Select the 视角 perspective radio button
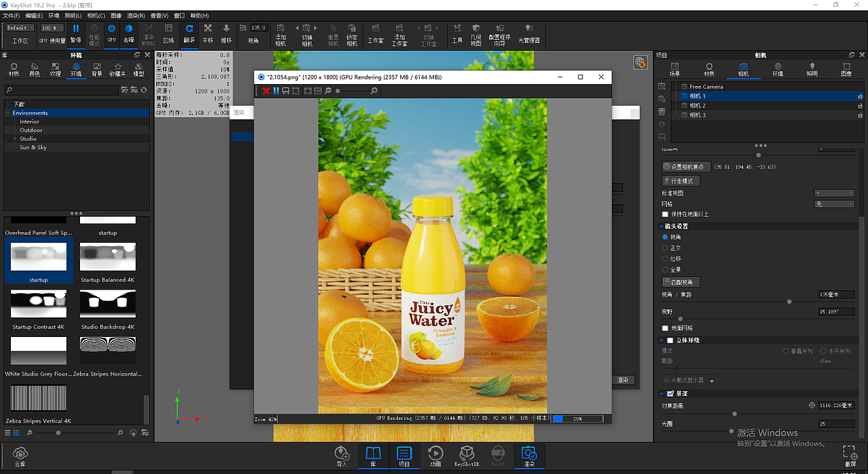 [665, 237]
